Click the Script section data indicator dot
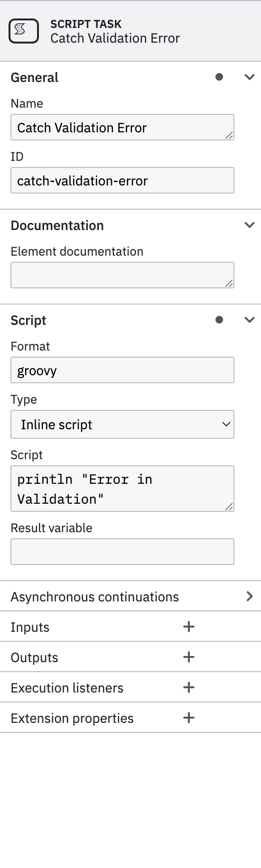Screen dimensions: 261x868 coord(219,320)
